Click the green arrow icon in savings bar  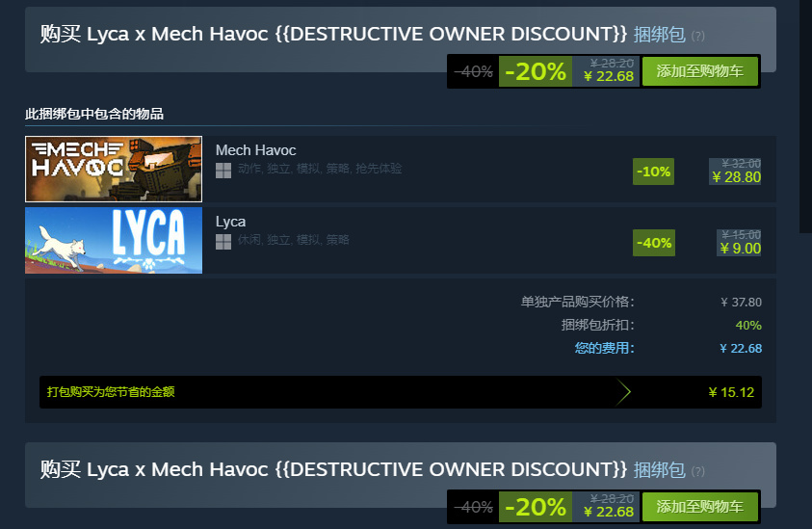(623, 392)
